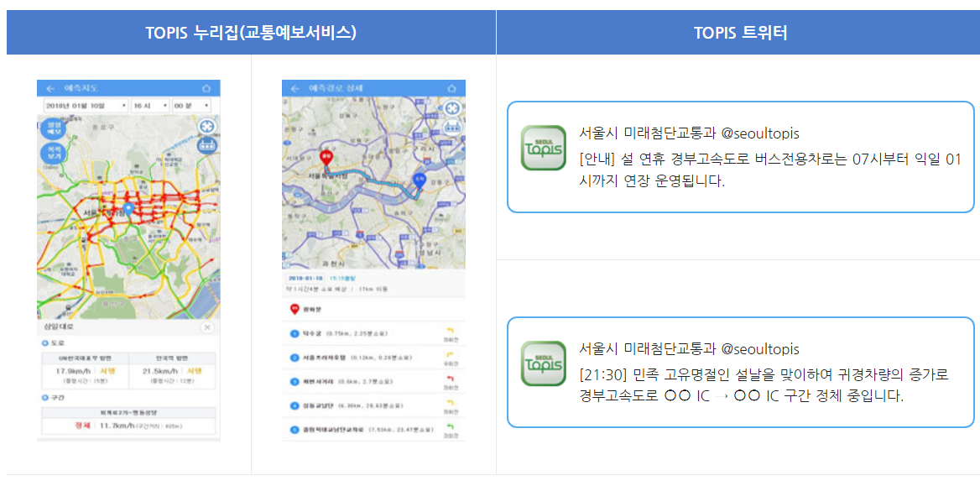This screenshot has height=486, width=980.
Task: Tap the home icon in the 예측경로 상세 header
Action: point(451,88)
